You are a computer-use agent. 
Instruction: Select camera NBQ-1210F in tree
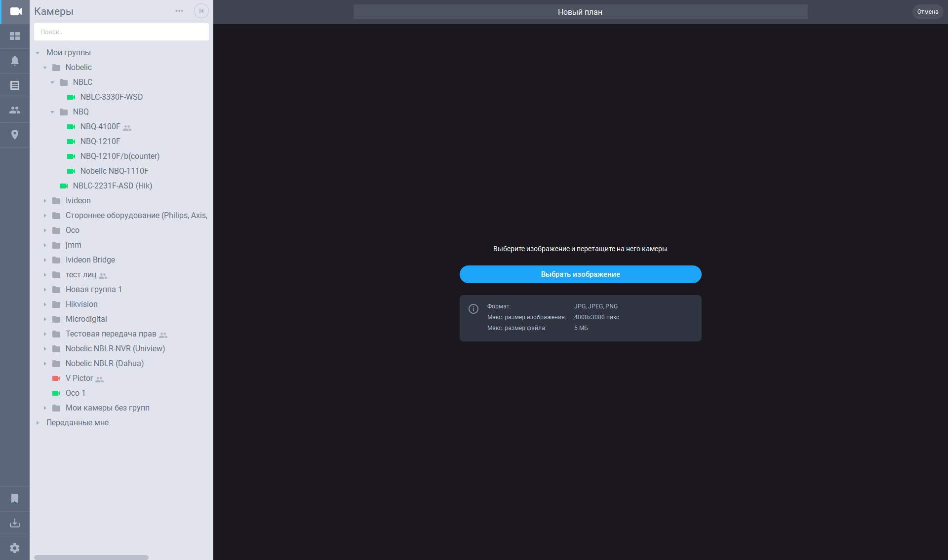pyautogui.click(x=100, y=142)
